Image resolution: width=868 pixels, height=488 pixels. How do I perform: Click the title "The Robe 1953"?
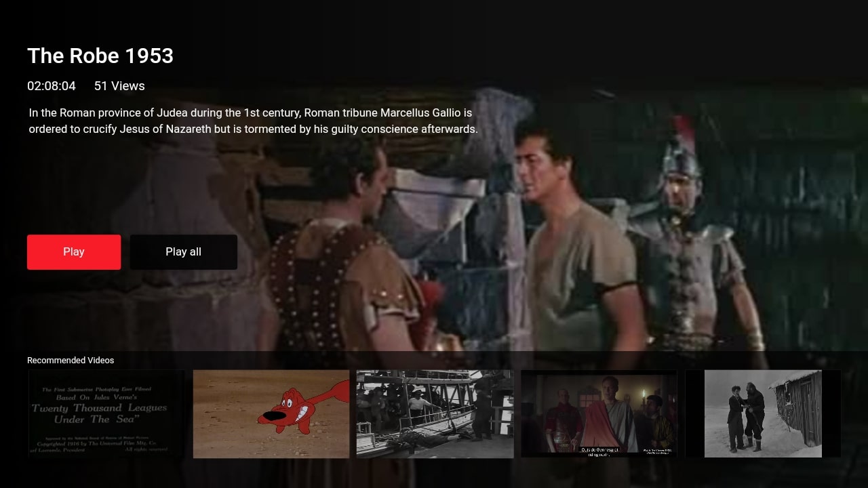tap(100, 56)
